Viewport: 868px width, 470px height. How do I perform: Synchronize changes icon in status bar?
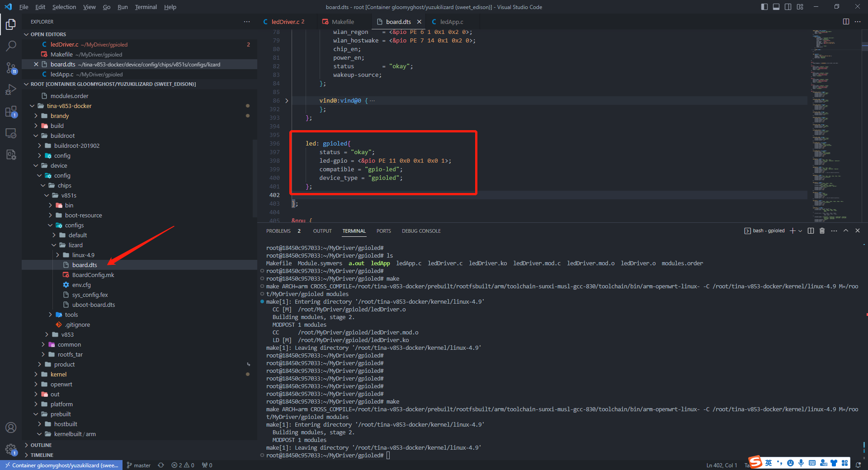(x=161, y=465)
